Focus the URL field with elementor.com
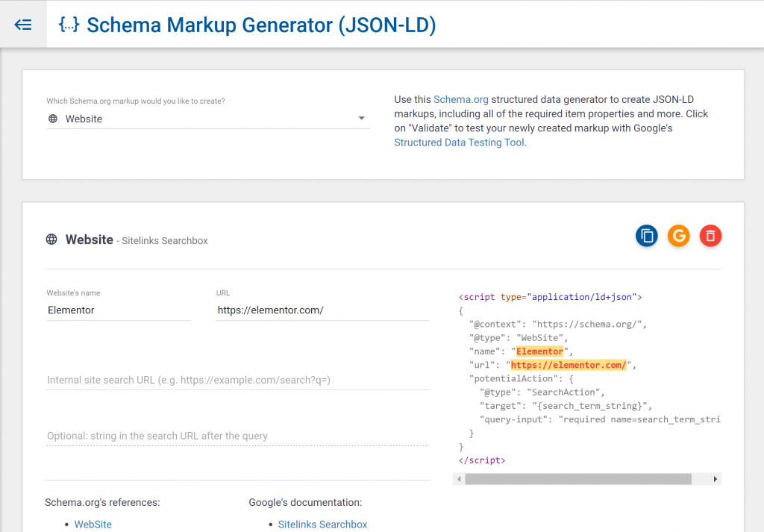This screenshot has width=764, height=532. click(x=322, y=310)
